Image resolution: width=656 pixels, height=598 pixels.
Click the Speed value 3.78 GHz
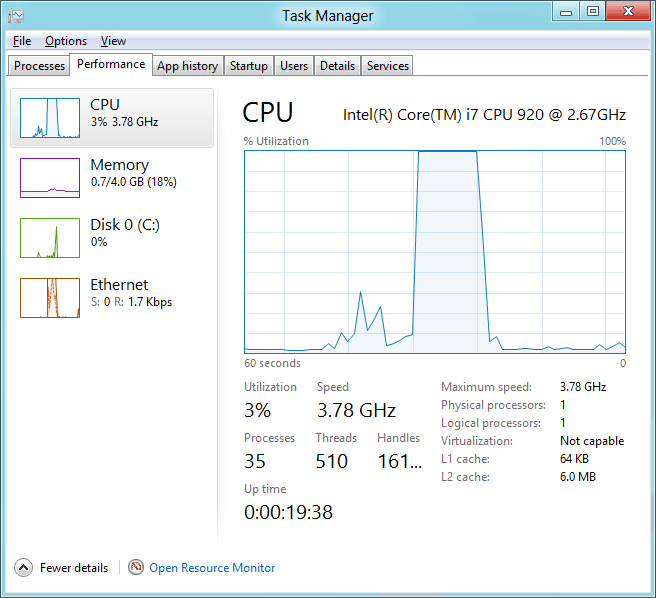tap(356, 410)
